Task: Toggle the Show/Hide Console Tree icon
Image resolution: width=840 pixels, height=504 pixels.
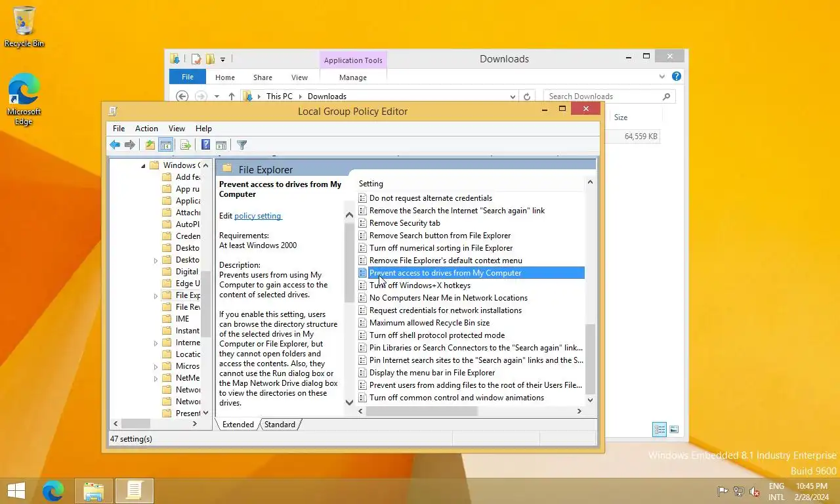Action: click(x=166, y=145)
